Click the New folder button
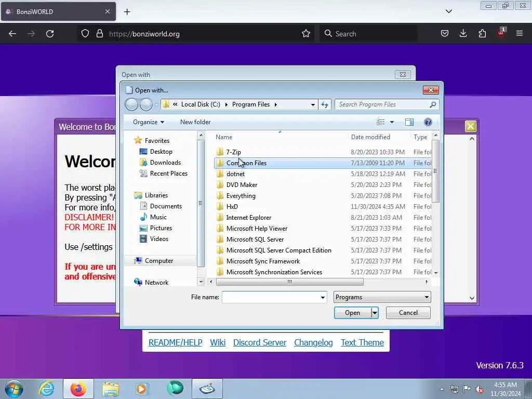This screenshot has width=532, height=399. coord(195,122)
